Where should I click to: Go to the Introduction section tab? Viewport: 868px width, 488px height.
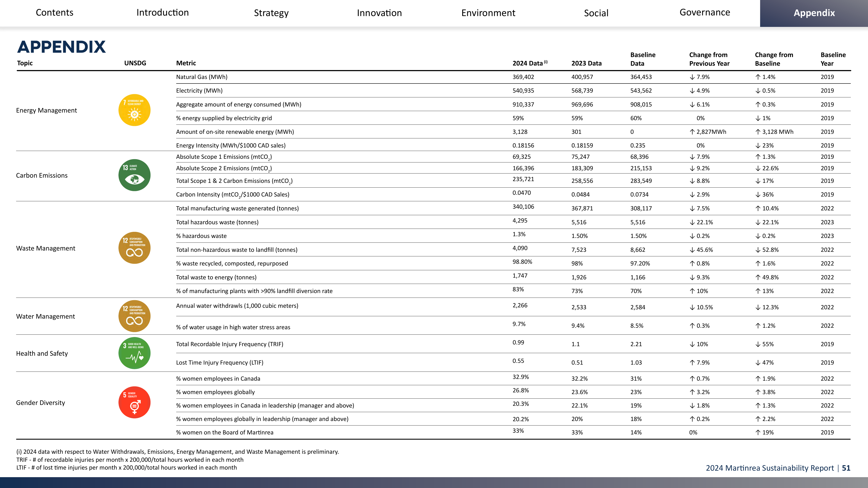163,13
